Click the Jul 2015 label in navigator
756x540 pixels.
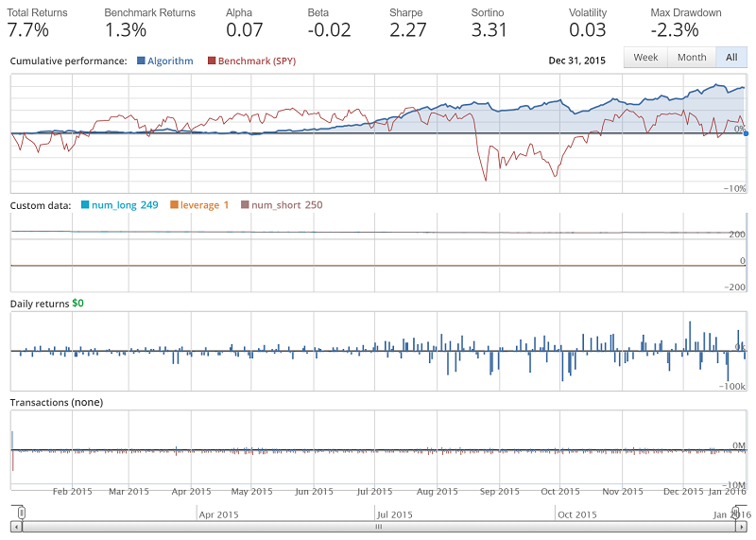pos(394,514)
